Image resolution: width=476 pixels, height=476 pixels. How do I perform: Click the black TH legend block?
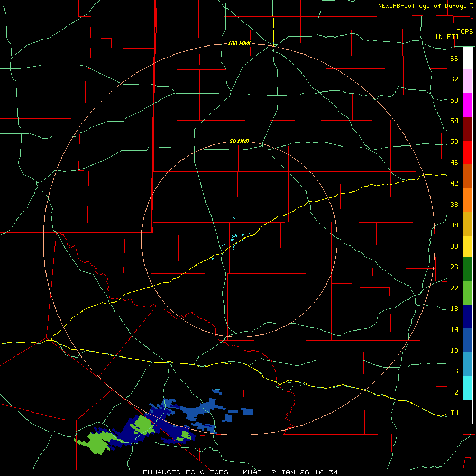[467, 411]
